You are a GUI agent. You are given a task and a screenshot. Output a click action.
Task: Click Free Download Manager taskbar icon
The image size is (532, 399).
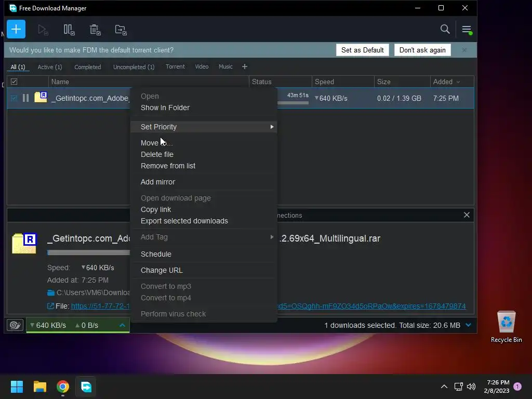coord(86,387)
